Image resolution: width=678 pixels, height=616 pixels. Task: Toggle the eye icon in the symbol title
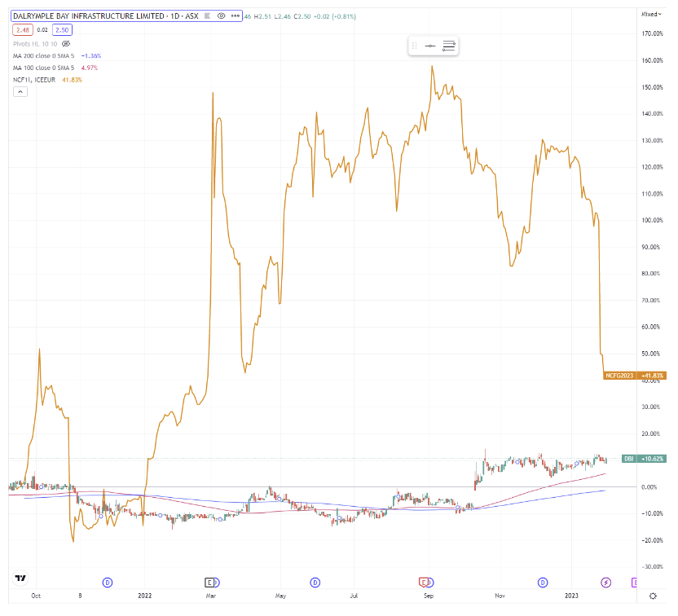221,16
